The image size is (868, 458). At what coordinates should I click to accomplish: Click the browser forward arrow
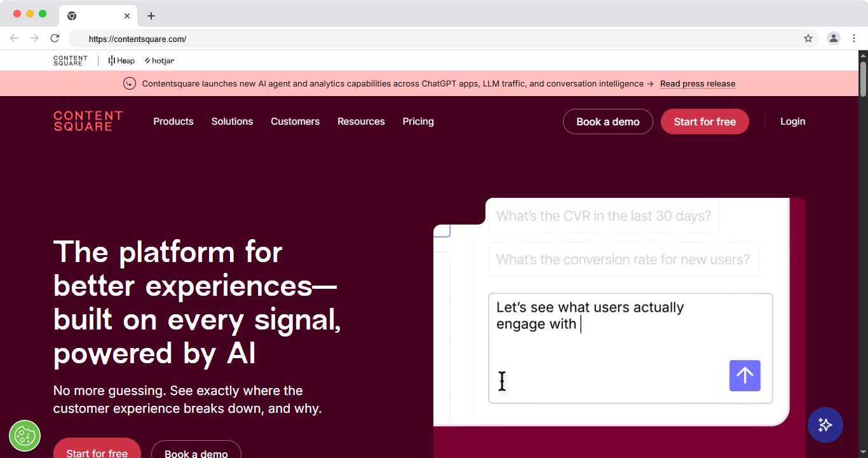[34, 38]
